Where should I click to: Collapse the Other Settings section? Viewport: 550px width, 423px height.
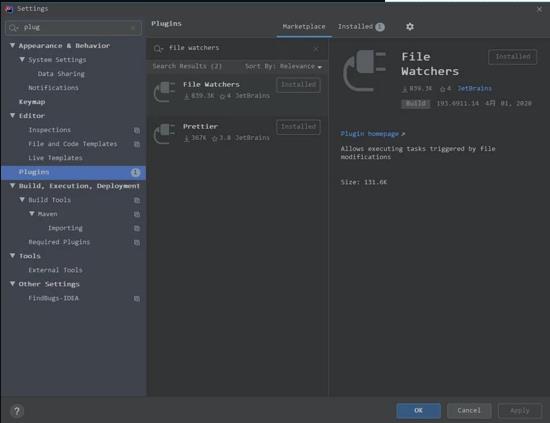(x=12, y=284)
